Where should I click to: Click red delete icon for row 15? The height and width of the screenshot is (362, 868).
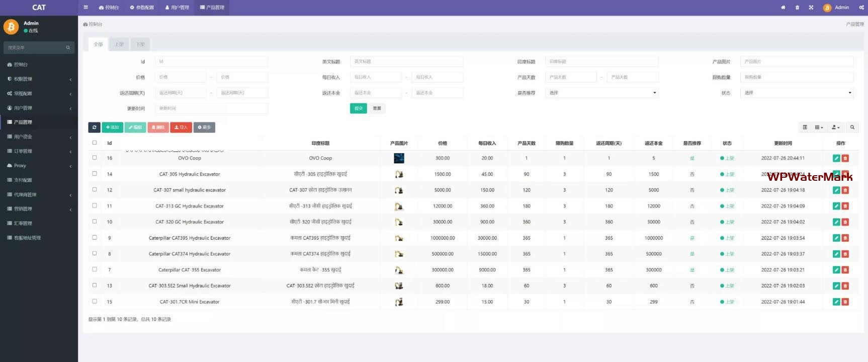pos(845,302)
